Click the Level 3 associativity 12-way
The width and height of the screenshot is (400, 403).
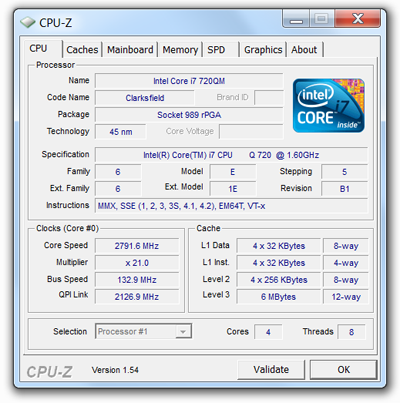pos(346,297)
